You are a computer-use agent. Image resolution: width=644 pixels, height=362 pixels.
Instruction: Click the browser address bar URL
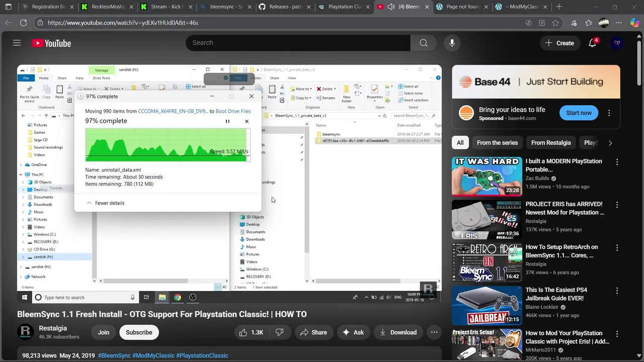pyautogui.click(x=123, y=23)
